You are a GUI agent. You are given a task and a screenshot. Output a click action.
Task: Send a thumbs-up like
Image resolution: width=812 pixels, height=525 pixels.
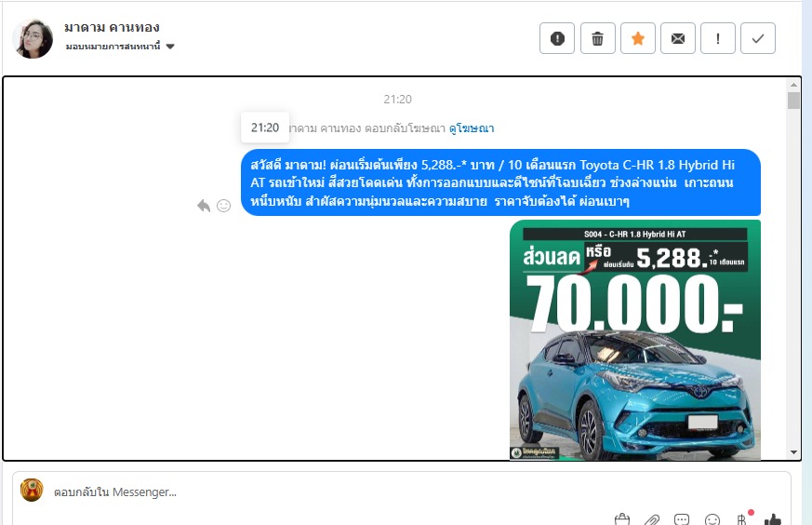(x=773, y=519)
